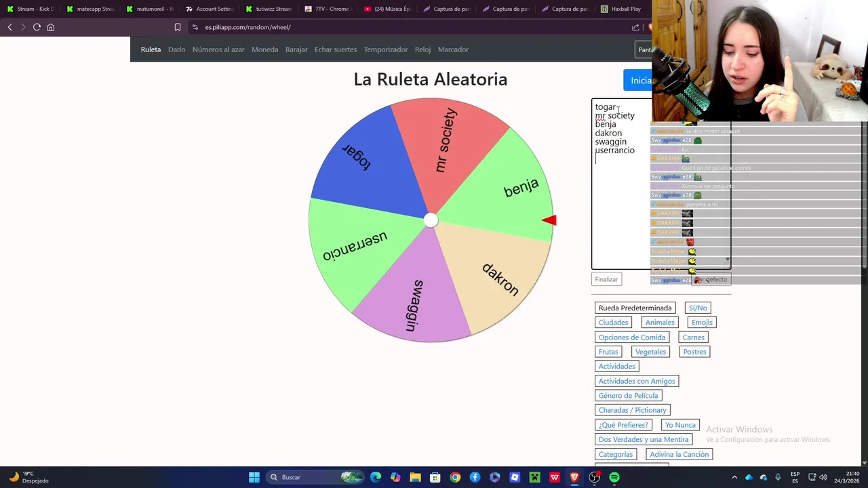Open Microsoft Store from the taskbar

(435, 477)
